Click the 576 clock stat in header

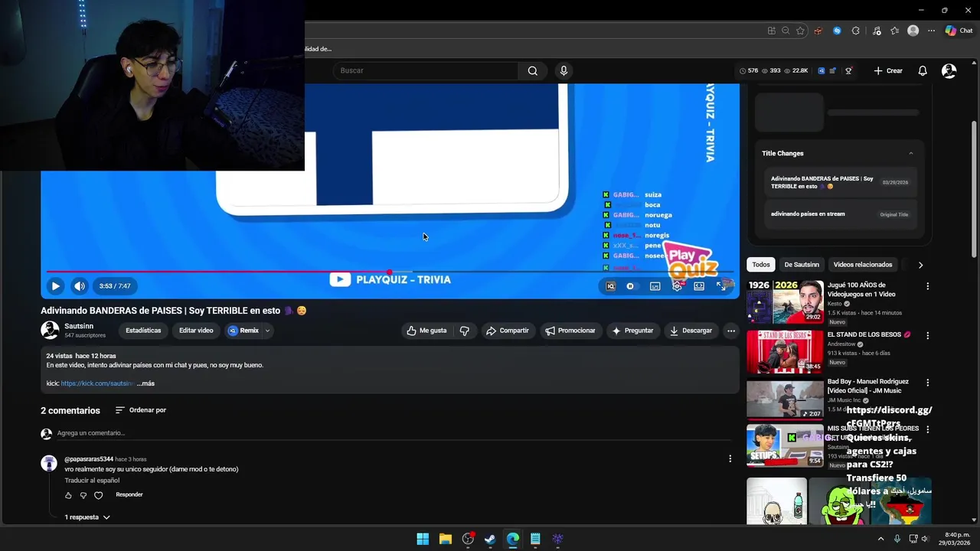[x=749, y=70]
